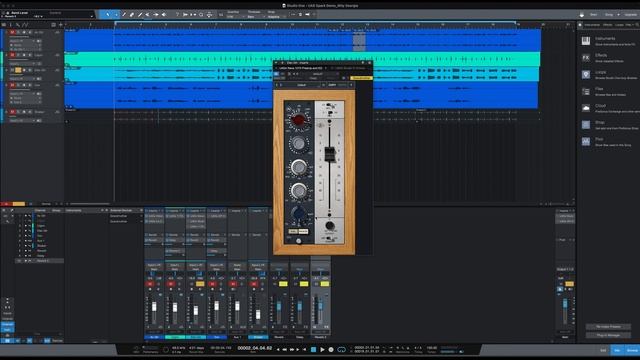Click the Reverb 2 channel name label
The height and width of the screenshot is (360, 640).
click(320, 338)
